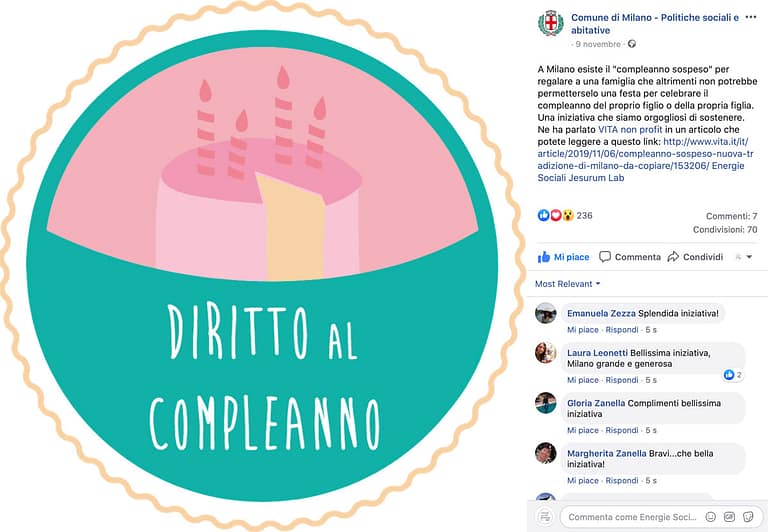Reply to Laura Leonetti's comment via Rispondi
This screenshot has width=768, height=532.
[x=622, y=380]
